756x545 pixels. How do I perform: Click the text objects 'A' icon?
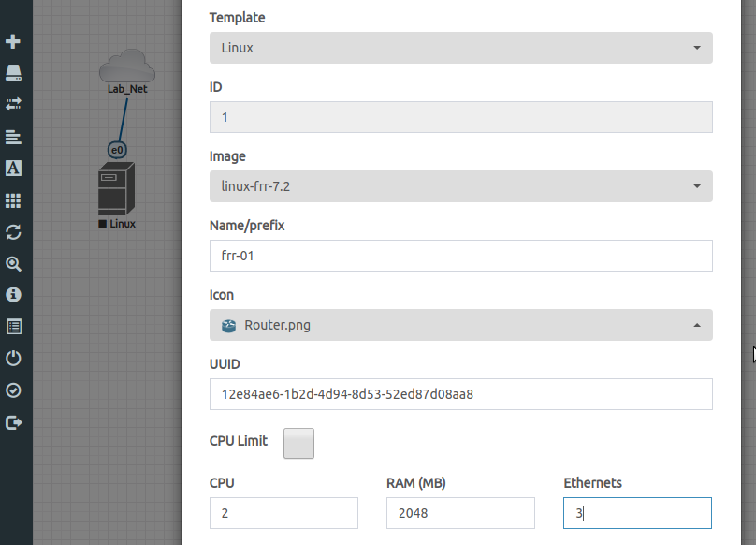[x=13, y=169]
